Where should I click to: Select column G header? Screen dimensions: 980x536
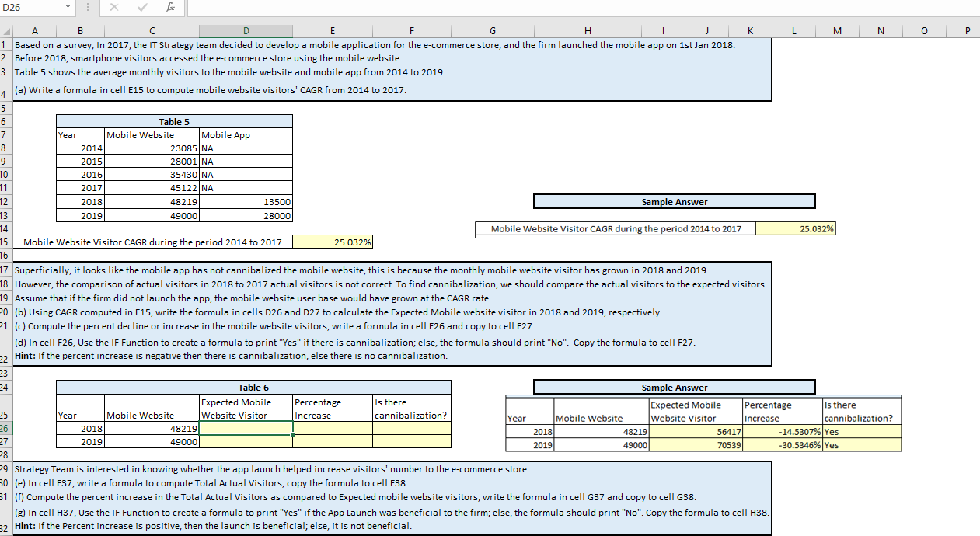pos(492,32)
